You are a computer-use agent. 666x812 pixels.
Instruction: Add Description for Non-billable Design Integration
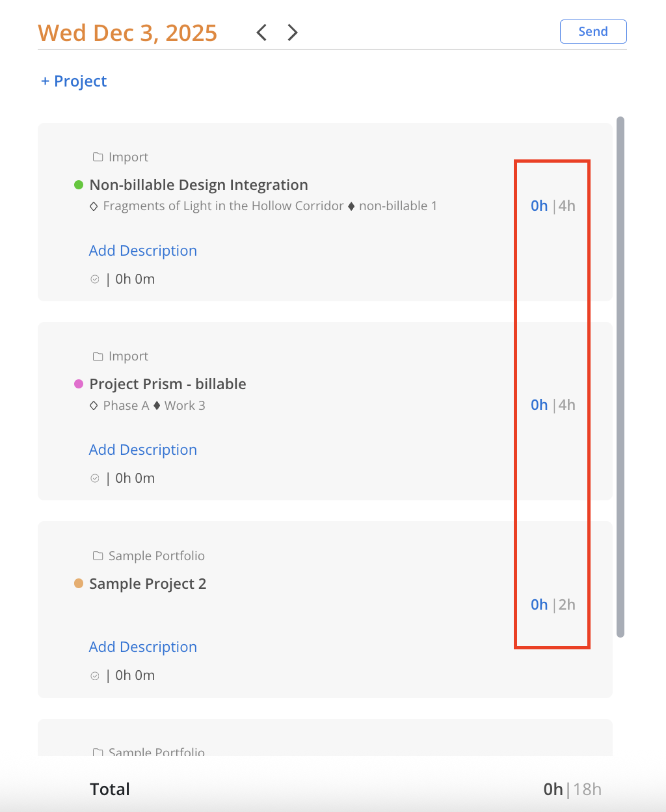(142, 251)
